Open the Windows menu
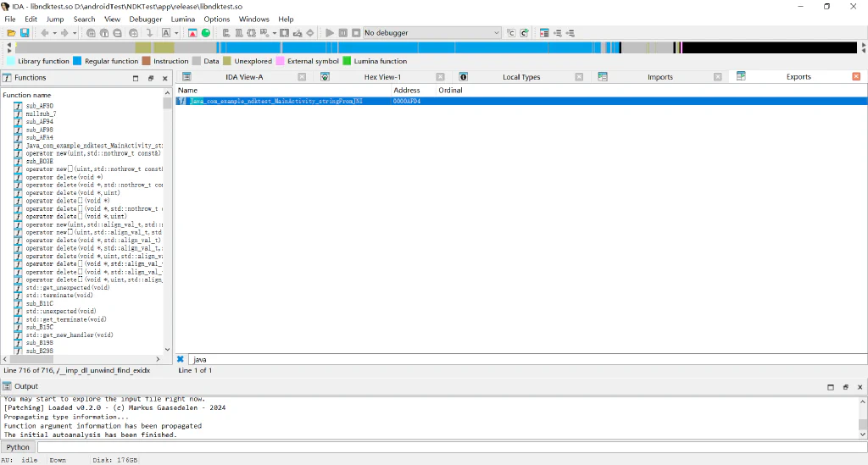The image size is (868, 465). 253,19
